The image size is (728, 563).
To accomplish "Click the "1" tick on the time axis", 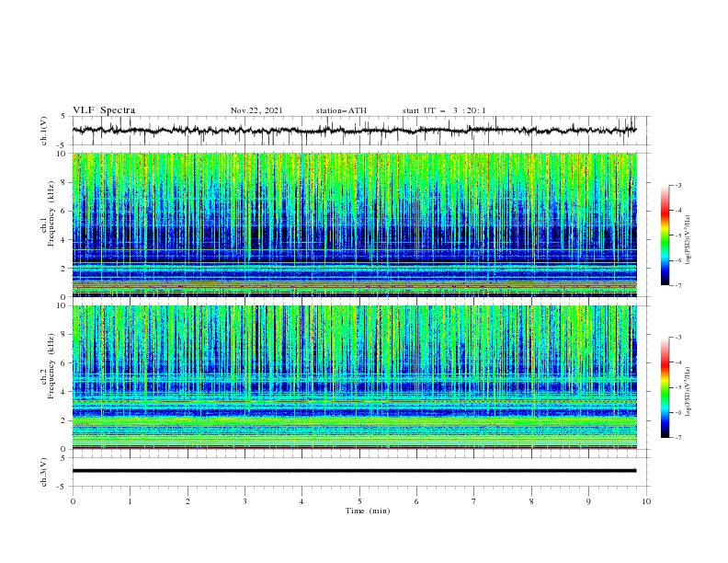I will (130, 501).
